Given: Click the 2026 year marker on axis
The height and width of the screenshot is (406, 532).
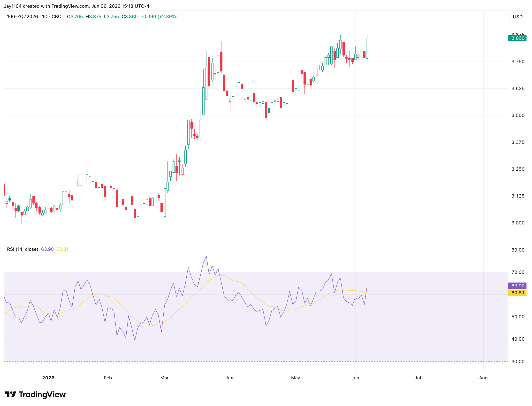Looking at the screenshot, I should click(48, 378).
